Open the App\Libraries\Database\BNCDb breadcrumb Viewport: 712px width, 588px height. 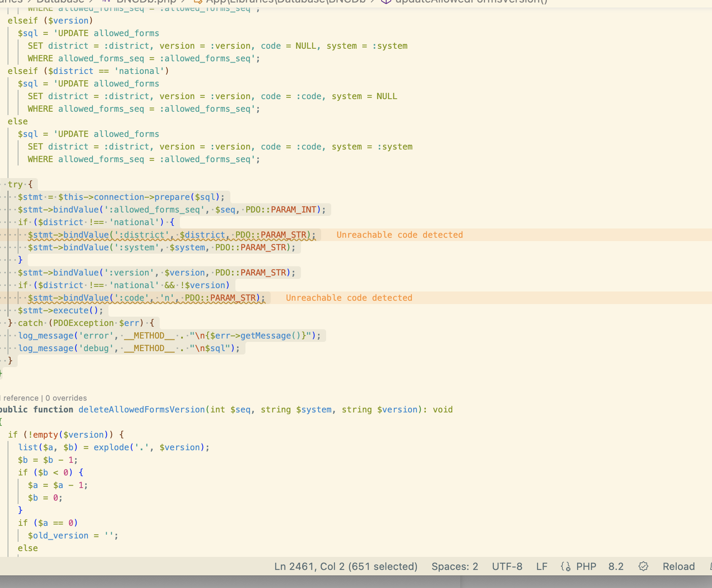point(285,1)
